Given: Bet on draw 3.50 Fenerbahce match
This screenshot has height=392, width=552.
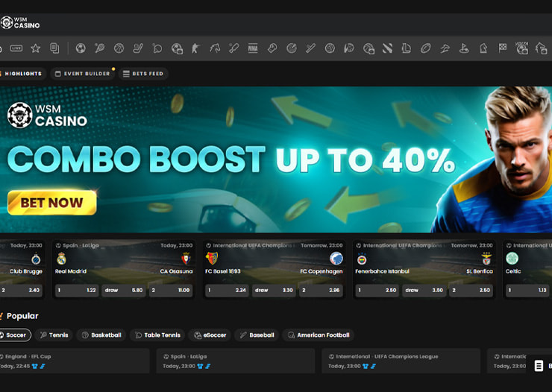Looking at the screenshot, I should [x=424, y=291].
